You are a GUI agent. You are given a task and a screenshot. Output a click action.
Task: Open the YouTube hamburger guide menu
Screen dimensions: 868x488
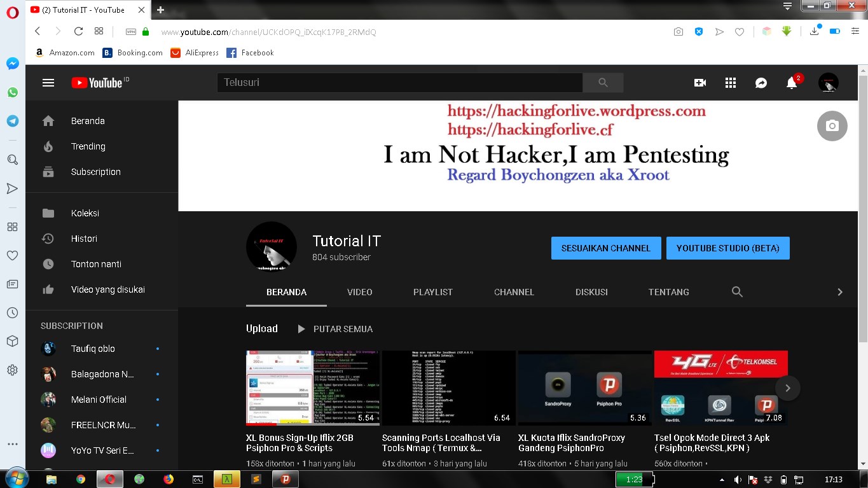pos(48,83)
